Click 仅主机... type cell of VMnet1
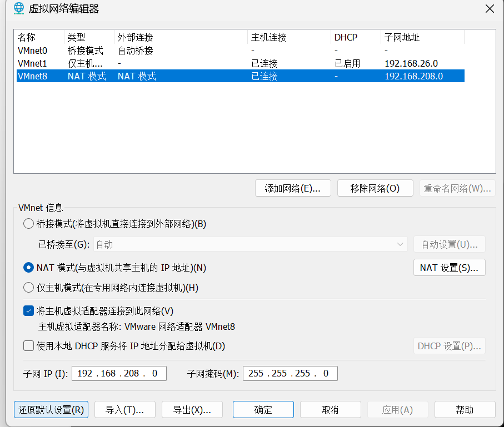The image size is (504, 427). click(x=85, y=63)
